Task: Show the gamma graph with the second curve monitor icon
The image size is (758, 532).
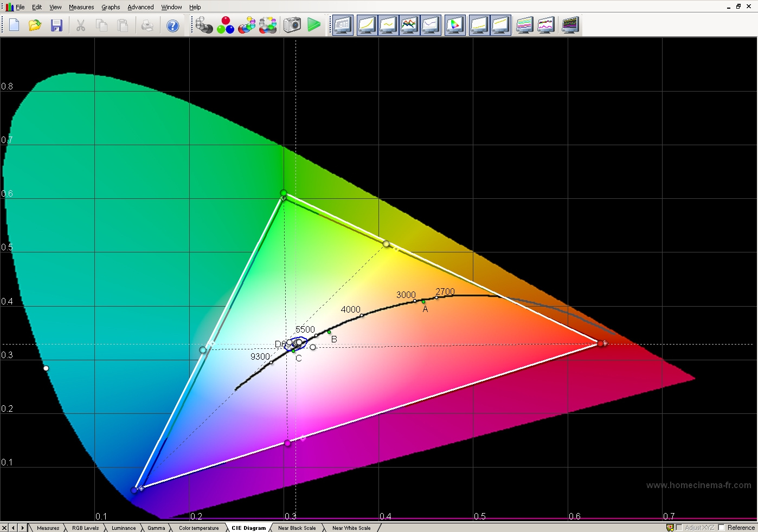Action: click(388, 25)
